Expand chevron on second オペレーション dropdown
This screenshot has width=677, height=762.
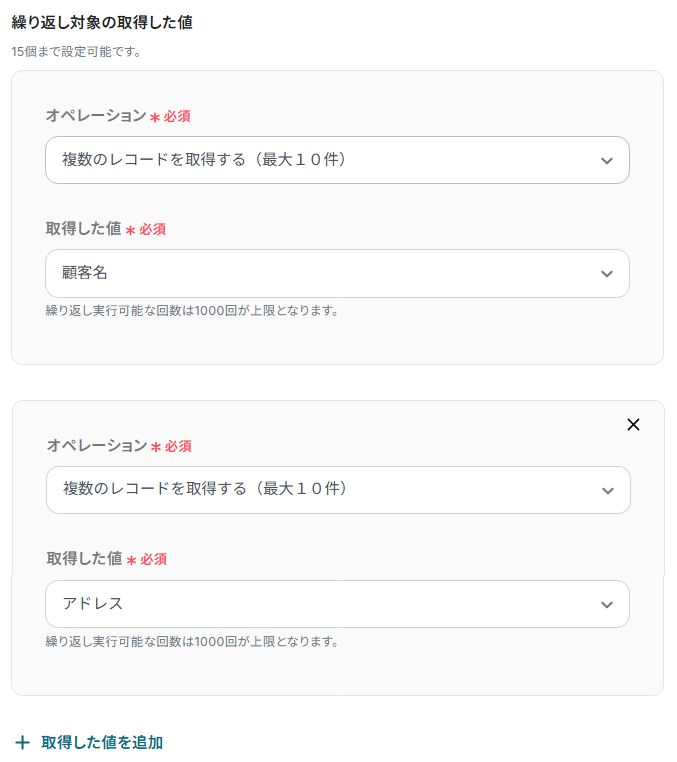coord(607,491)
